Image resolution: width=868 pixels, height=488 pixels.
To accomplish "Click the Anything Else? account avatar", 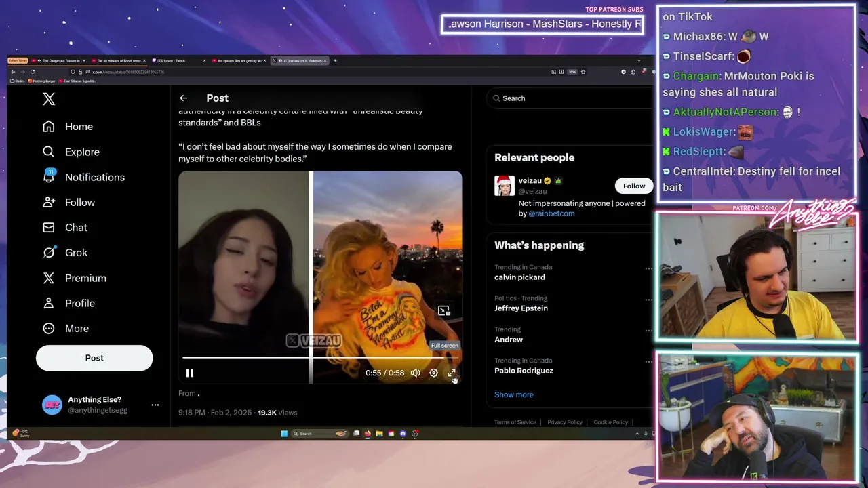I will [x=52, y=405].
